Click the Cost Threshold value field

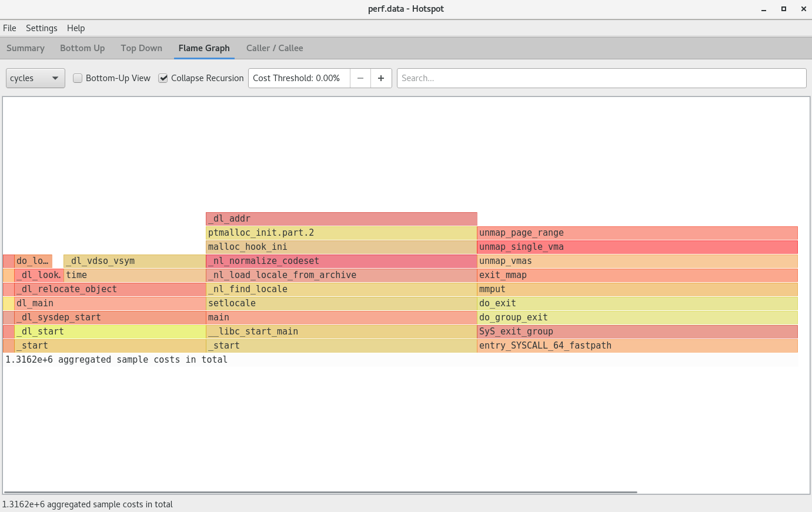tap(299, 78)
